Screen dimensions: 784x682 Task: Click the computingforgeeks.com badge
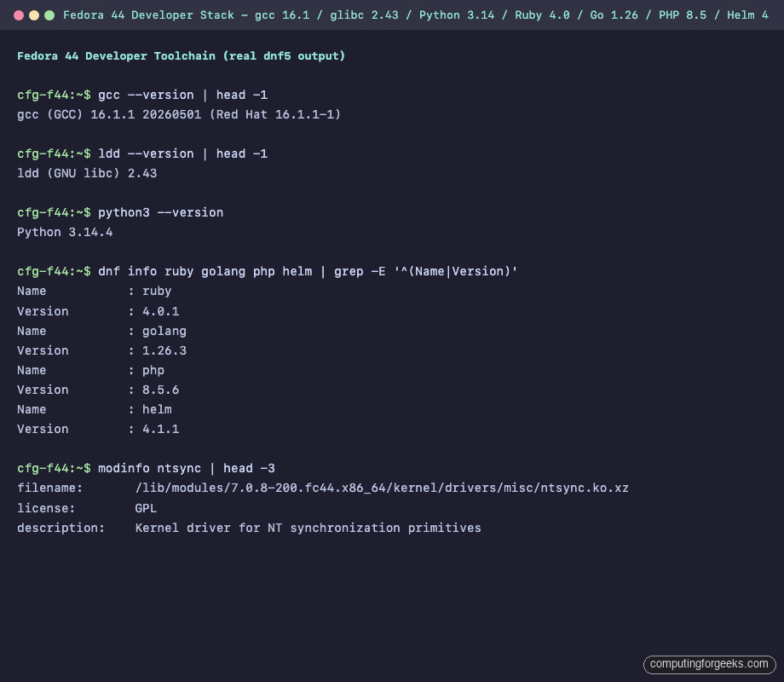coord(710,664)
